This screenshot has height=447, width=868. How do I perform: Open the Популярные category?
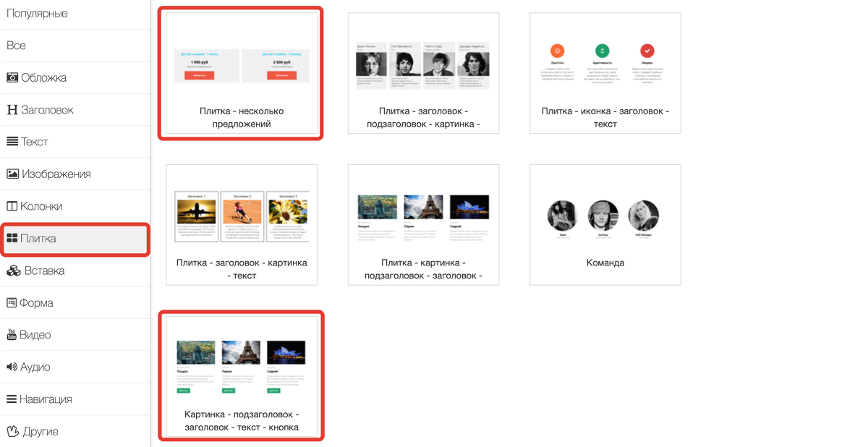click(37, 14)
